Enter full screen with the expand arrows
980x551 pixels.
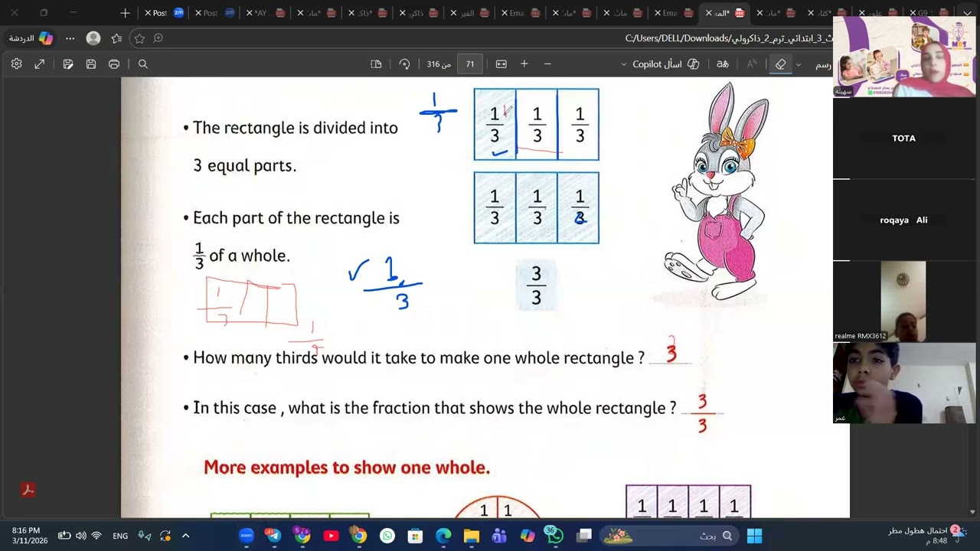(x=40, y=64)
